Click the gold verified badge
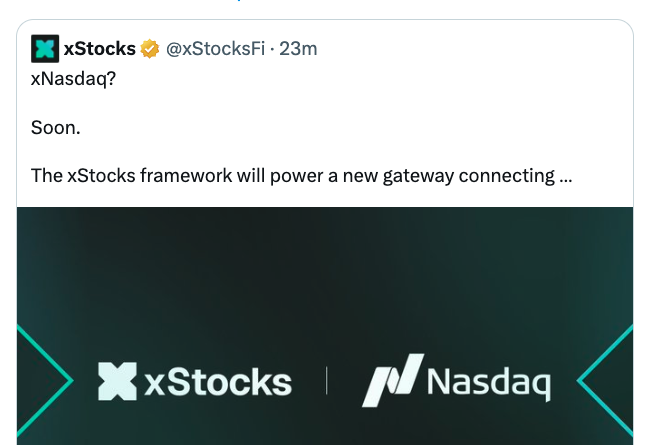 [x=150, y=48]
